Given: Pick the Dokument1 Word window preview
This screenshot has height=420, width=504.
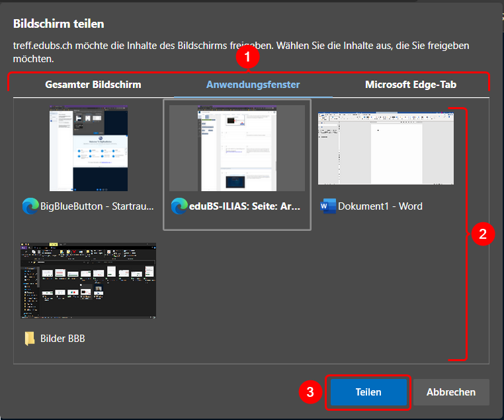Looking at the screenshot, I should (386, 148).
